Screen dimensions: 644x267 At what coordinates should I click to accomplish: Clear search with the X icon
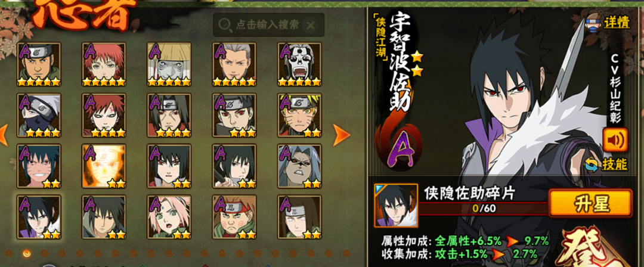point(311,26)
